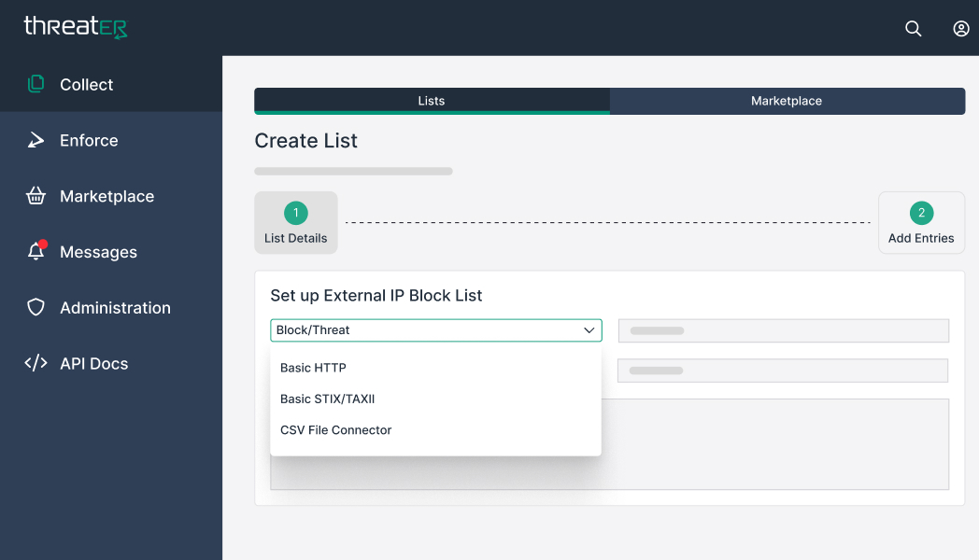Click the API Docs code brackets icon
The image size is (979, 560).
[x=36, y=363]
